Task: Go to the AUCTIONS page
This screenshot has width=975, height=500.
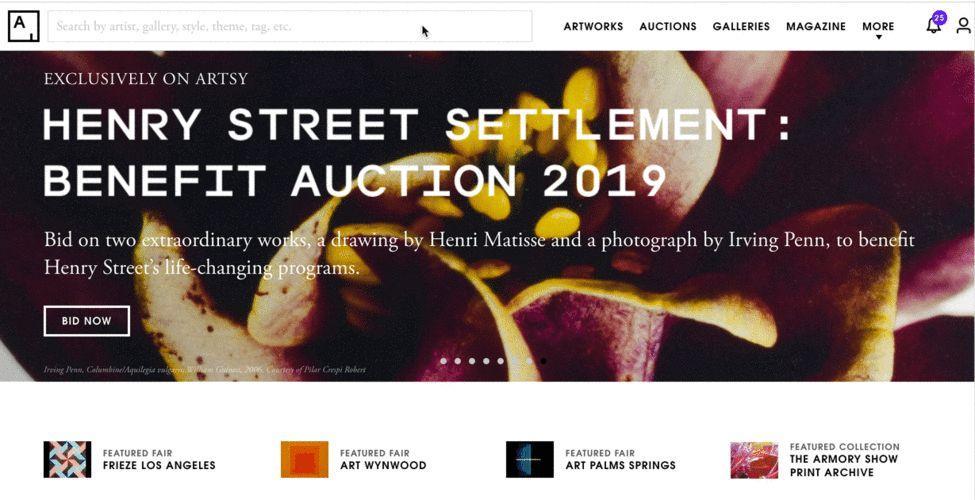Action: tap(668, 27)
